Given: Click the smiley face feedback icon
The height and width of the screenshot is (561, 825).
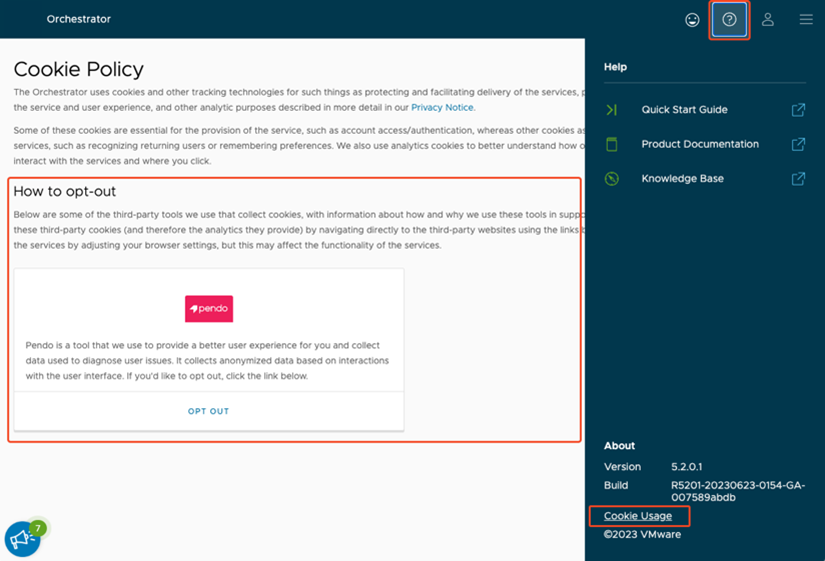Looking at the screenshot, I should point(692,20).
